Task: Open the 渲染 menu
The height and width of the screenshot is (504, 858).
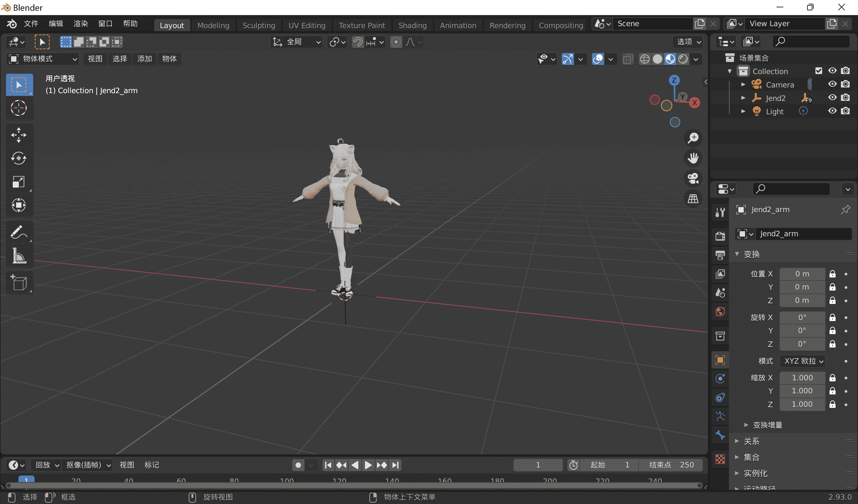Action: click(x=81, y=23)
